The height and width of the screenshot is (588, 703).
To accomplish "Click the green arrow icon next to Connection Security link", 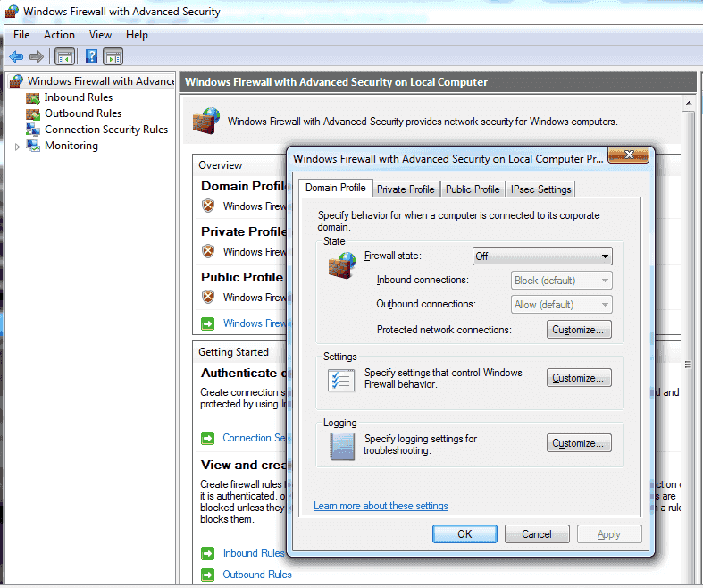I will coord(207,438).
